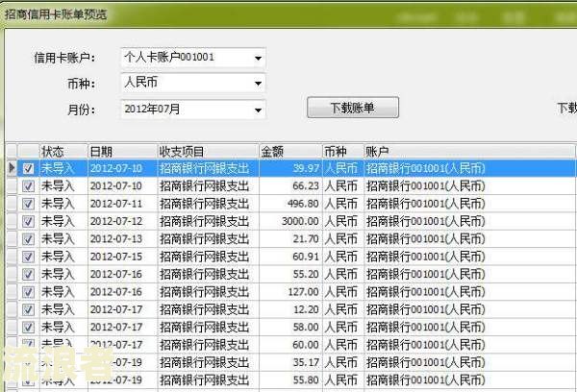Screen dimensions: 577x392
Task: Uncheck the checkbox for the 12.20 row
Action: click(x=28, y=309)
